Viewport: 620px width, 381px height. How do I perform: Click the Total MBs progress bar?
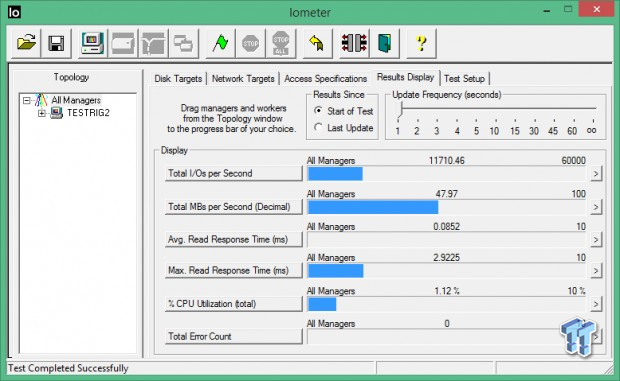tap(447, 207)
